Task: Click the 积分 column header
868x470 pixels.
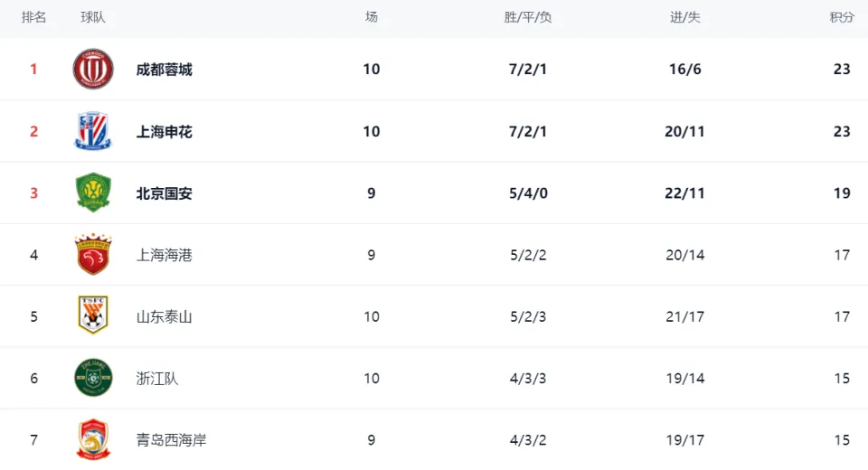Action: tap(842, 18)
